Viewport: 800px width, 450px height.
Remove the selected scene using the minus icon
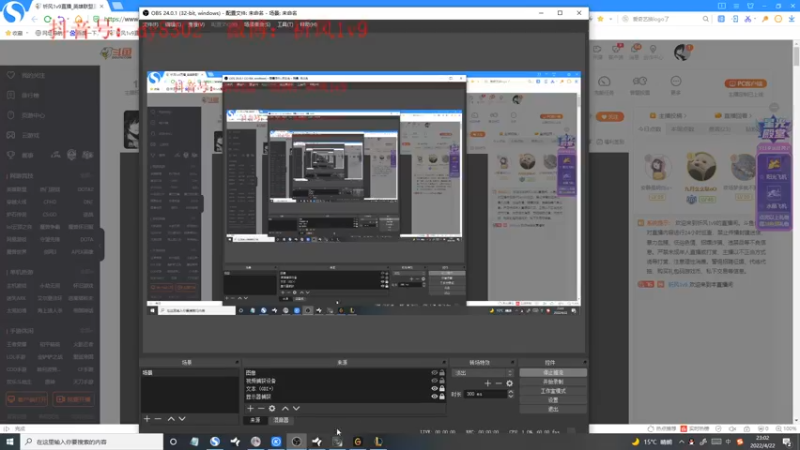pyautogui.click(x=158, y=419)
